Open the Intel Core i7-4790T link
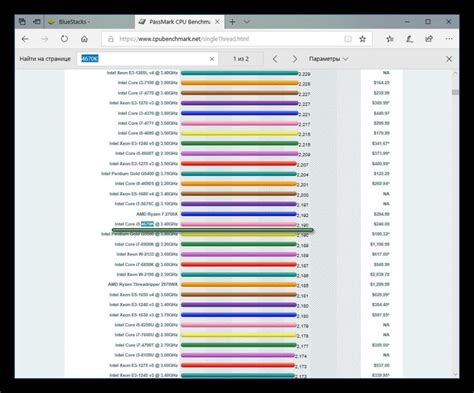Image resolution: width=474 pixels, height=393 pixels. coord(146,345)
